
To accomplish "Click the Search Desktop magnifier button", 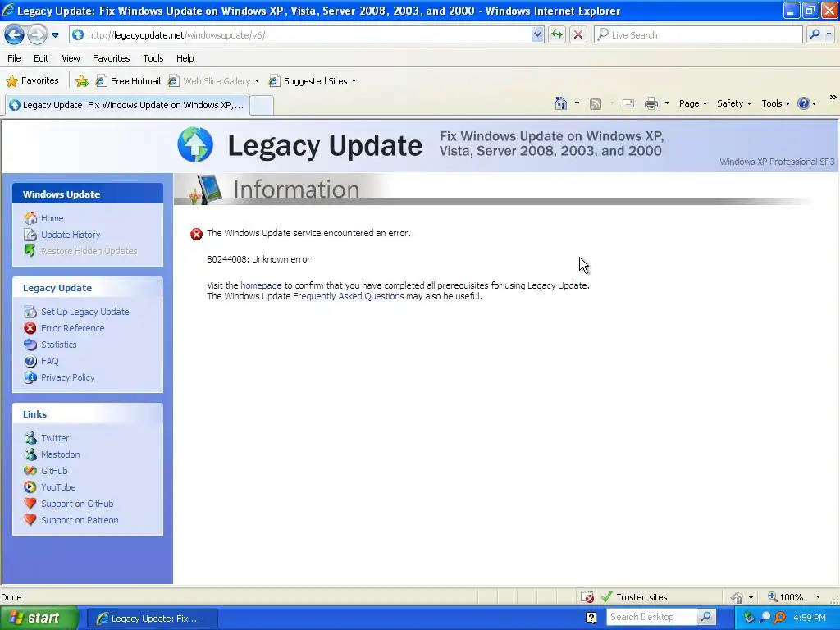I will pyautogui.click(x=706, y=617).
